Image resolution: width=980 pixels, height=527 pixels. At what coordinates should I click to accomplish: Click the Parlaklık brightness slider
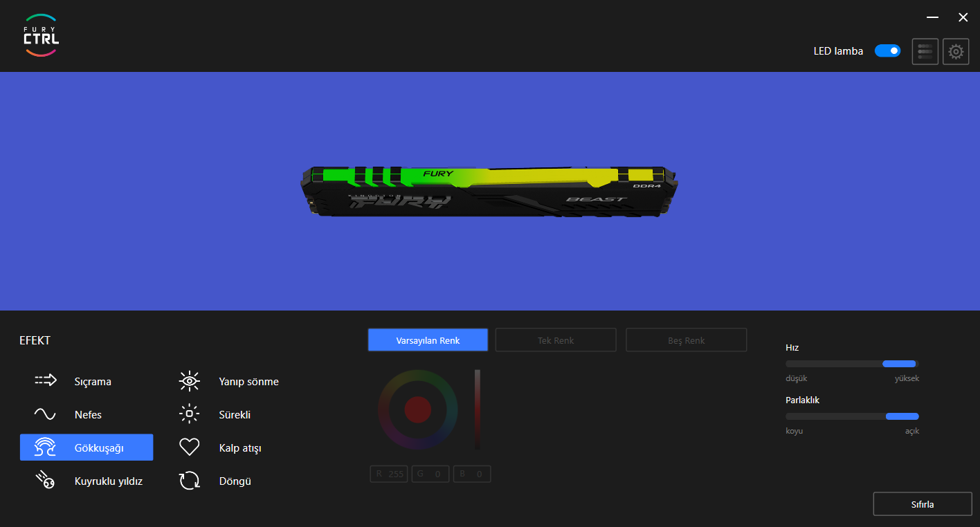click(x=852, y=416)
